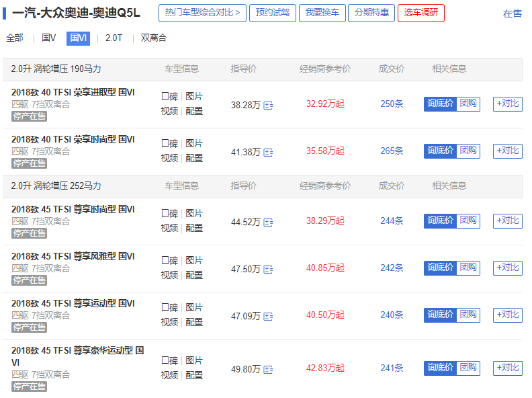The image size is (532, 398).
Task: Open price calculator icon beside 47.09万
Action: click(268, 317)
